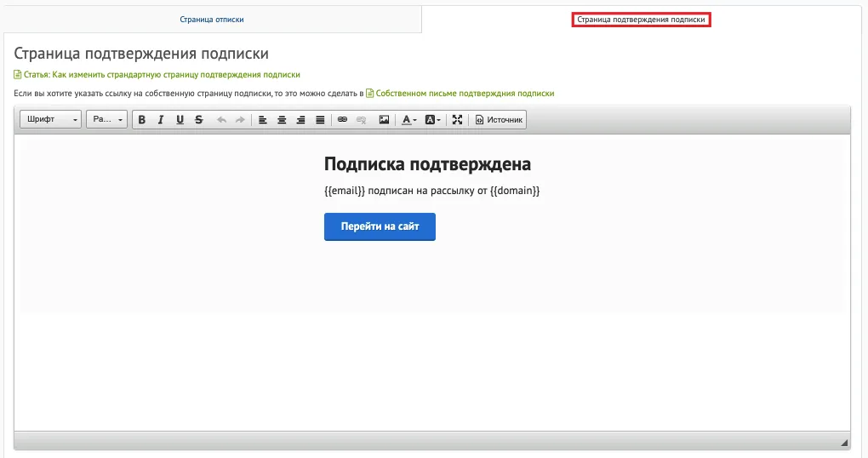Justify the text

pos(320,120)
